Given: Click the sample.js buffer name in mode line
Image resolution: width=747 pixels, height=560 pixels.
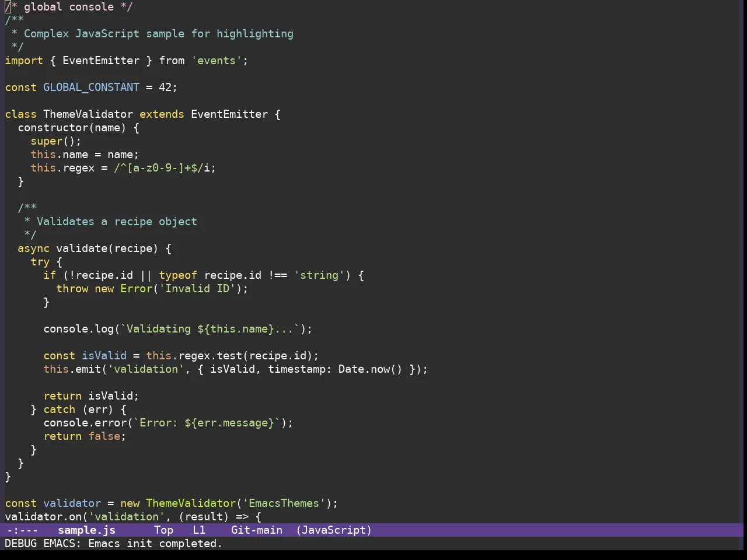Looking at the screenshot, I should pyautogui.click(x=86, y=530).
